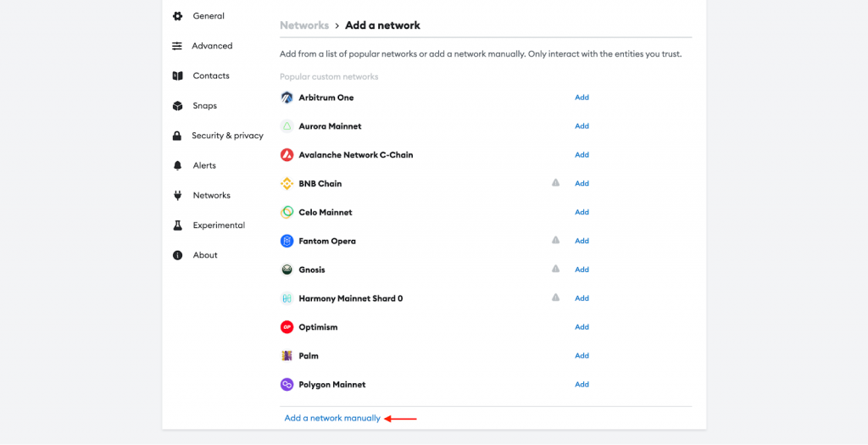
Task: Add the Palm network
Action: (x=581, y=356)
